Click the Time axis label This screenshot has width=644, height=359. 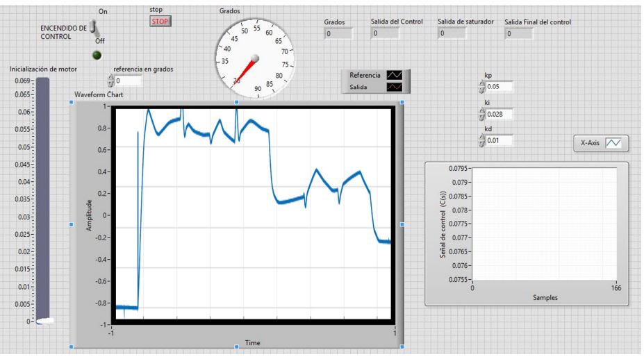pos(253,342)
